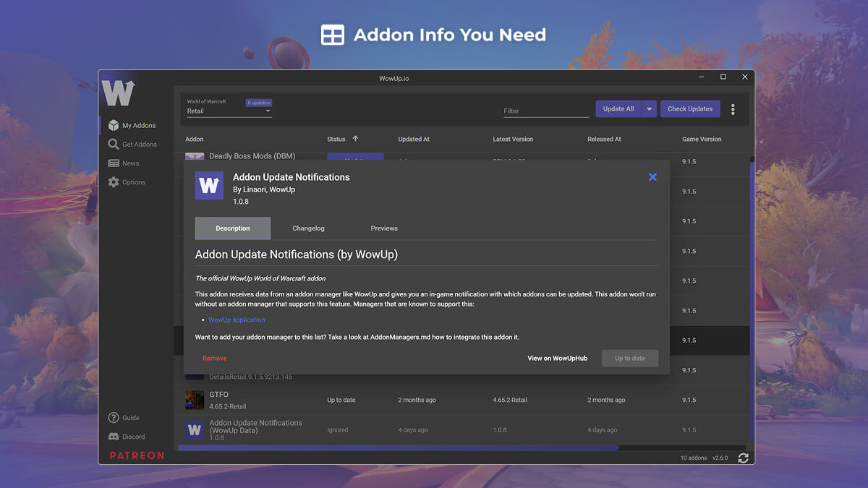Click GTFO's Up to date status

[x=341, y=401]
